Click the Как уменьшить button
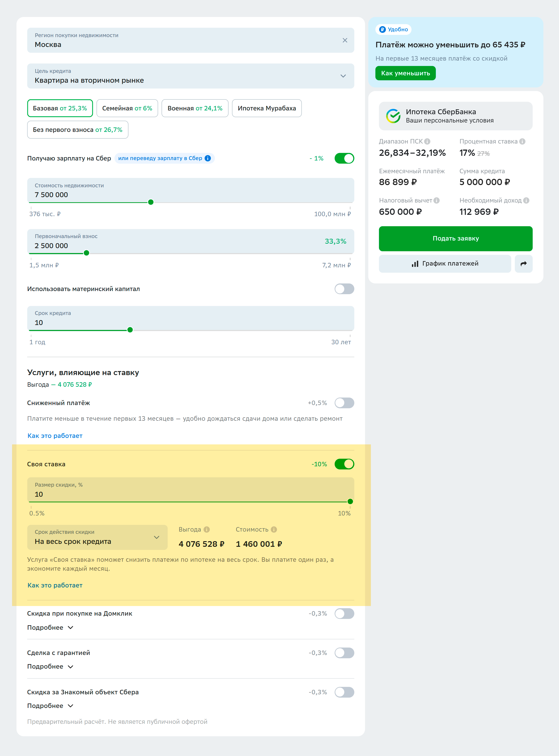559x756 pixels. coord(405,73)
